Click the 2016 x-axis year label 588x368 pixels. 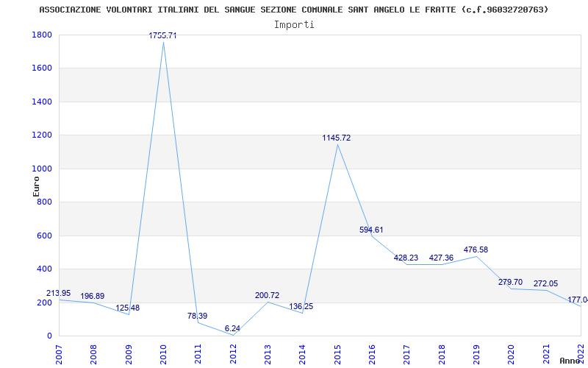click(x=372, y=354)
